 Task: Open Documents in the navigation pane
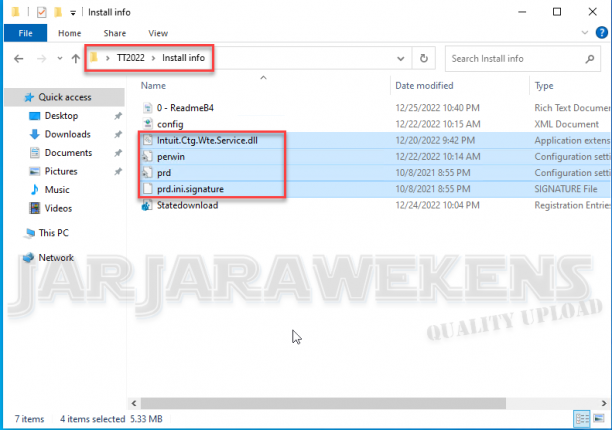tap(68, 153)
